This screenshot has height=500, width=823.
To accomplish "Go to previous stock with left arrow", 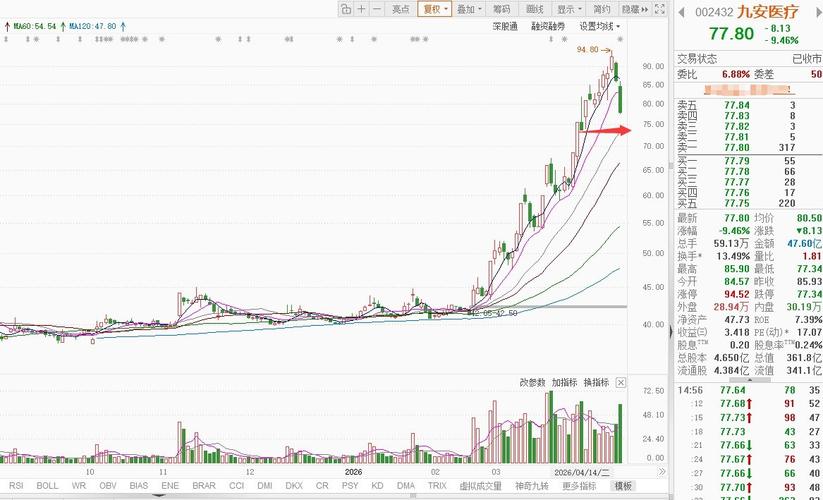I will [681, 12].
